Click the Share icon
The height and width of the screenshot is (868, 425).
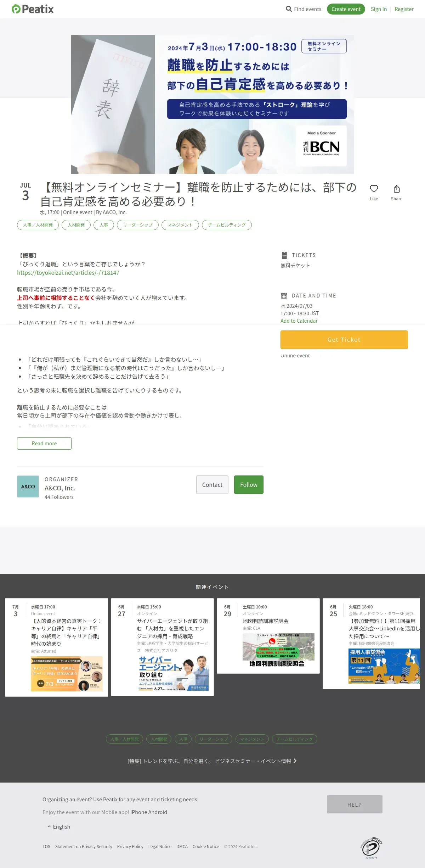[397, 189]
